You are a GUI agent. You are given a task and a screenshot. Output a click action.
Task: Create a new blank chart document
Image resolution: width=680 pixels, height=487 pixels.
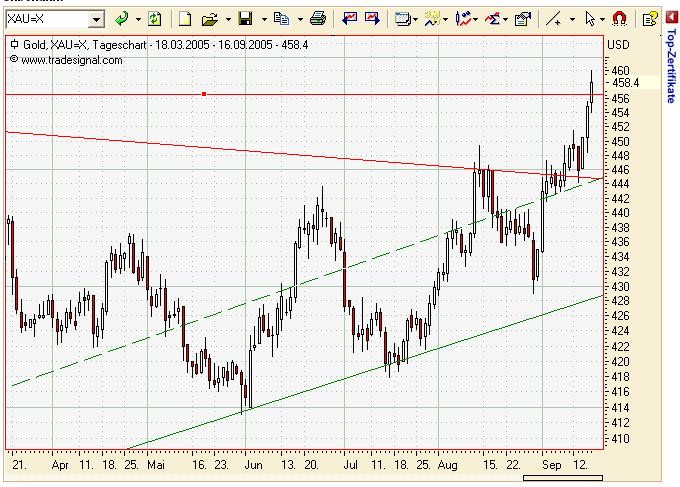pyautogui.click(x=185, y=19)
